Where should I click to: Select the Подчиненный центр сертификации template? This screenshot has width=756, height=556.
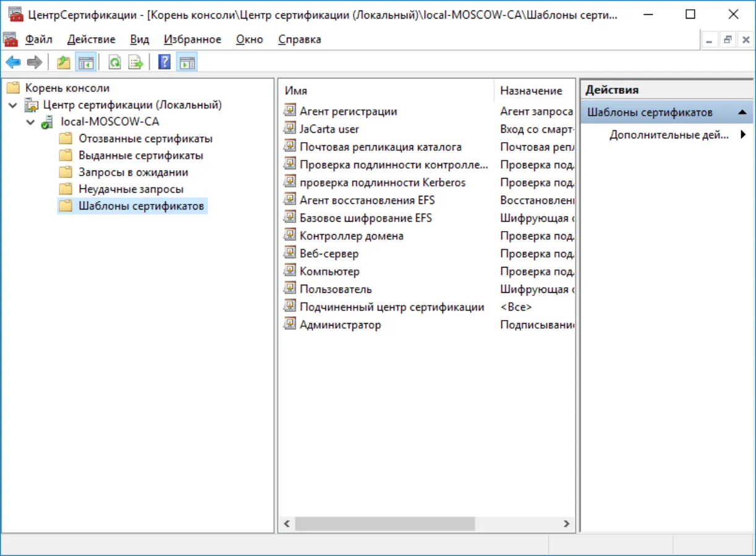[x=392, y=307]
